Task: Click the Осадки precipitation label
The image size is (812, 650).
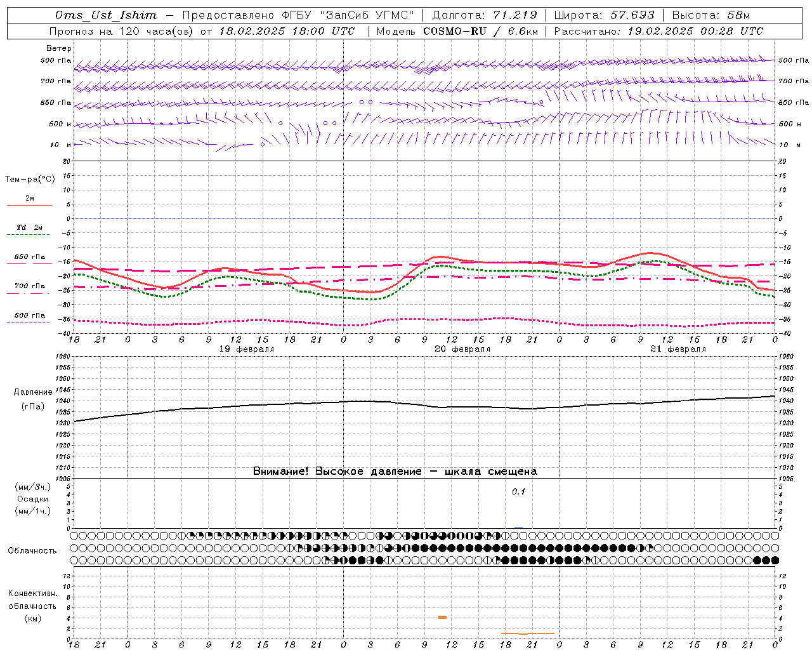Action: (32, 499)
